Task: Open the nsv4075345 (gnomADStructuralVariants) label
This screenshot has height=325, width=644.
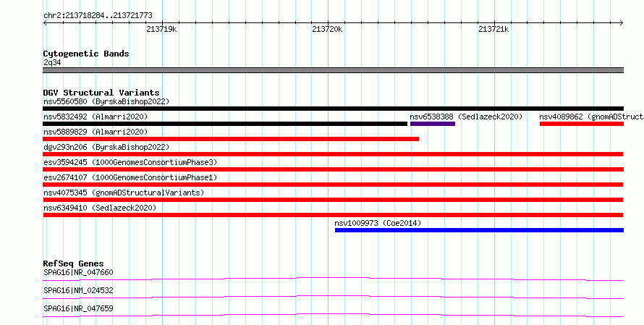Action: (124, 193)
